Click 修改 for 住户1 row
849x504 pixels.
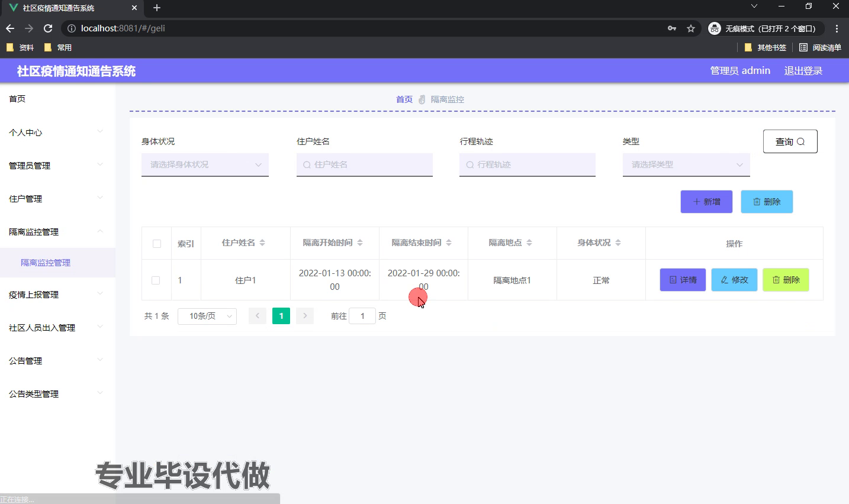pos(734,280)
